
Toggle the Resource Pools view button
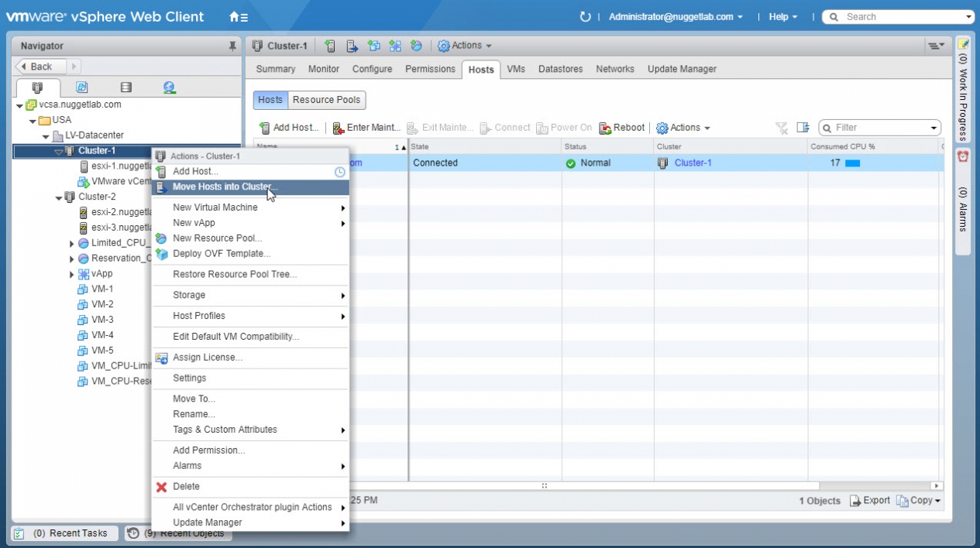[x=326, y=100]
